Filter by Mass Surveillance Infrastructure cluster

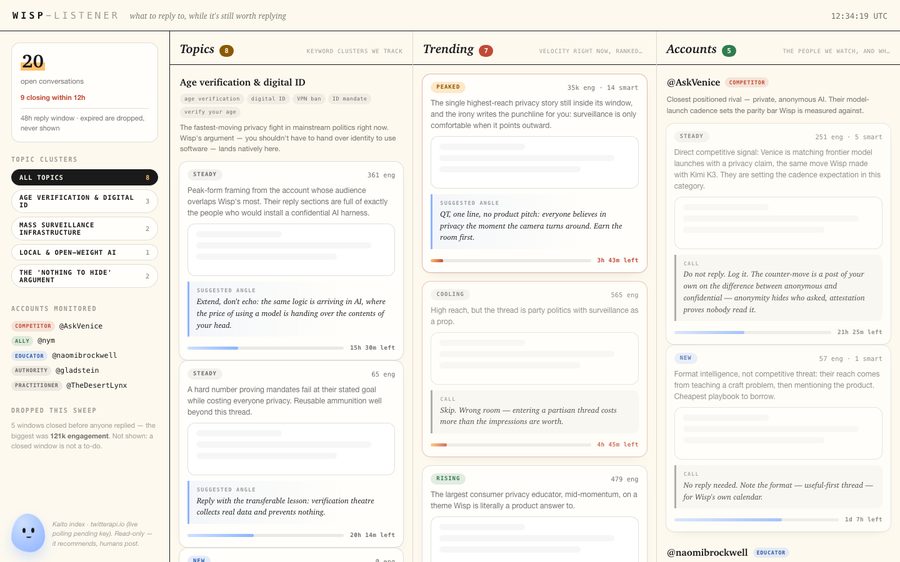coord(84,228)
